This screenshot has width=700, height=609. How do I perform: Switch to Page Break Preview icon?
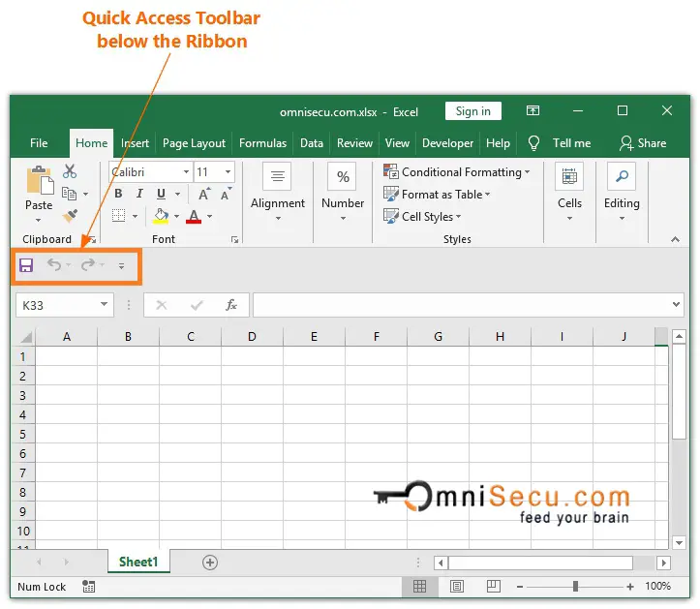click(x=494, y=586)
